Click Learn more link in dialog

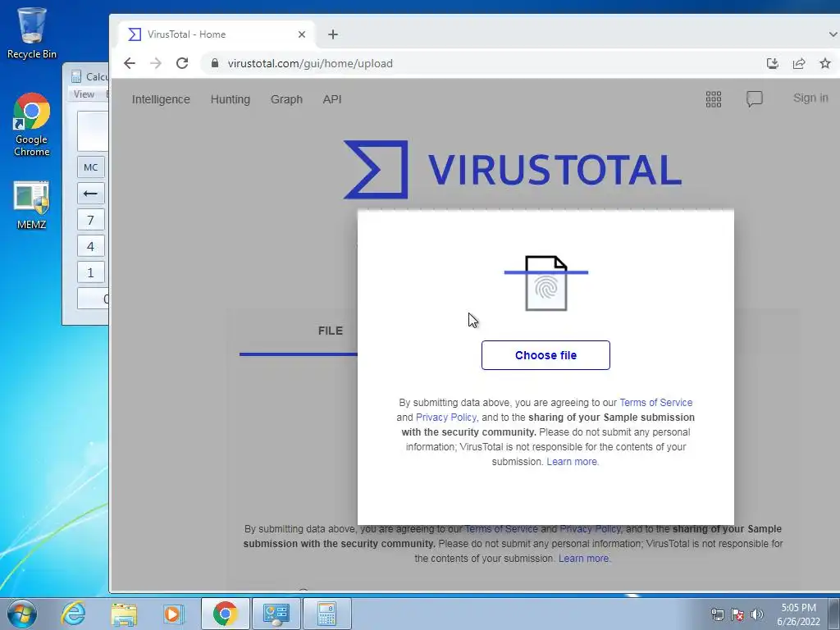point(572,462)
